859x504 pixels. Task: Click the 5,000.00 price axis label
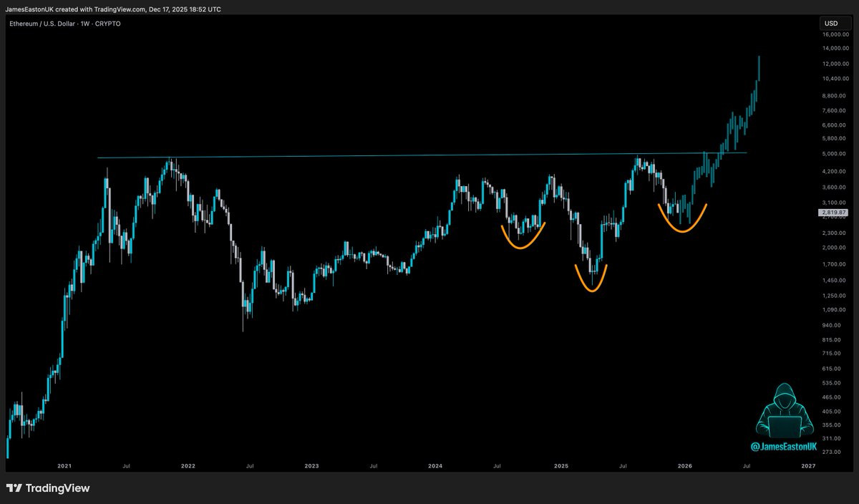pos(835,154)
